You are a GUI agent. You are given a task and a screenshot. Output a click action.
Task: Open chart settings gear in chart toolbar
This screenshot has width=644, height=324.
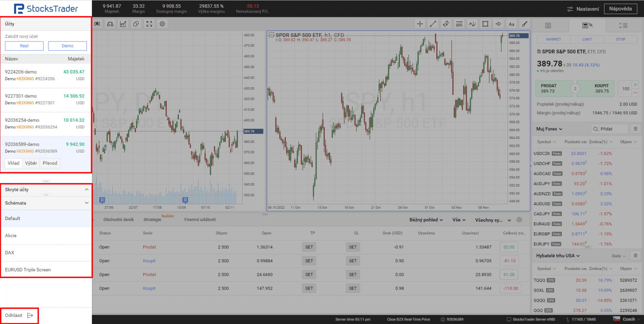click(x=162, y=24)
